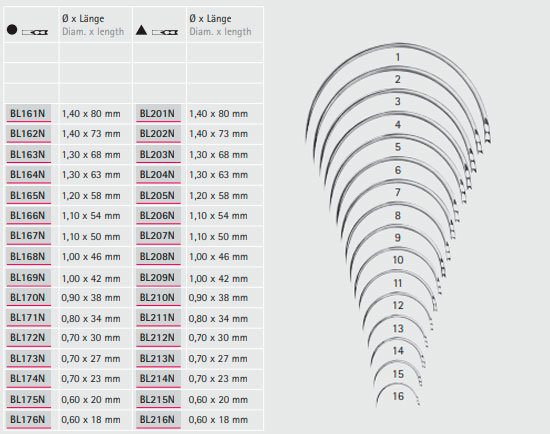Click needle number 1 in the illustration
Image resolution: width=550 pixels, height=434 pixels.
(397, 57)
